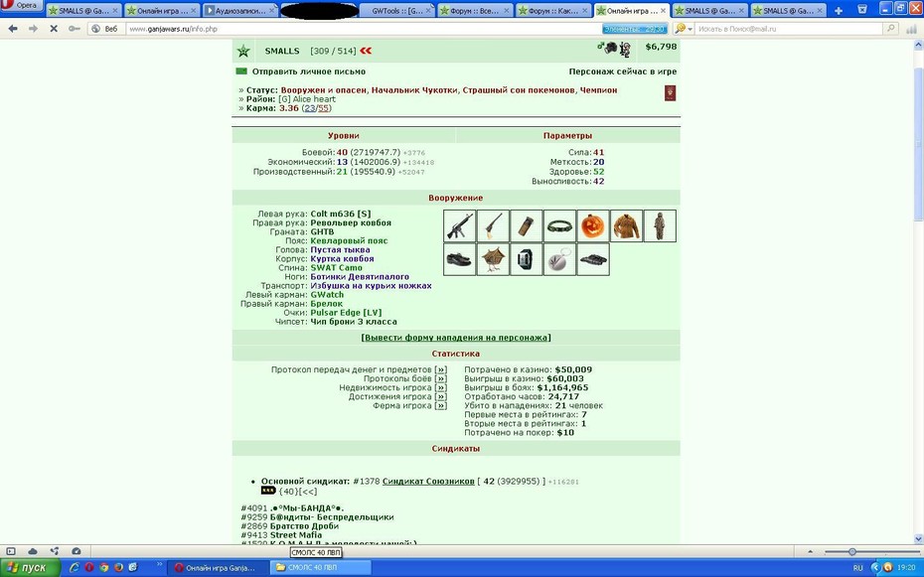Open the Синдикат Союзников link
Image resolution: width=924 pixels, height=577 pixels.
click(428, 481)
